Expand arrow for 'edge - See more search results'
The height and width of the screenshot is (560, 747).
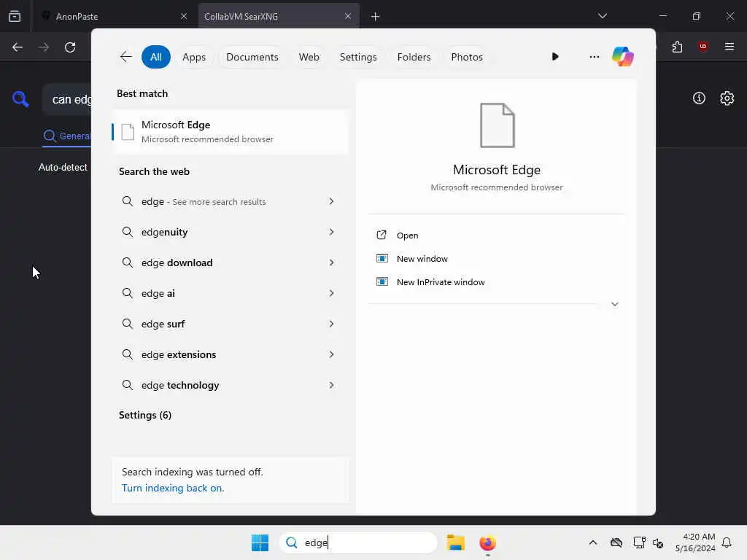point(331,201)
